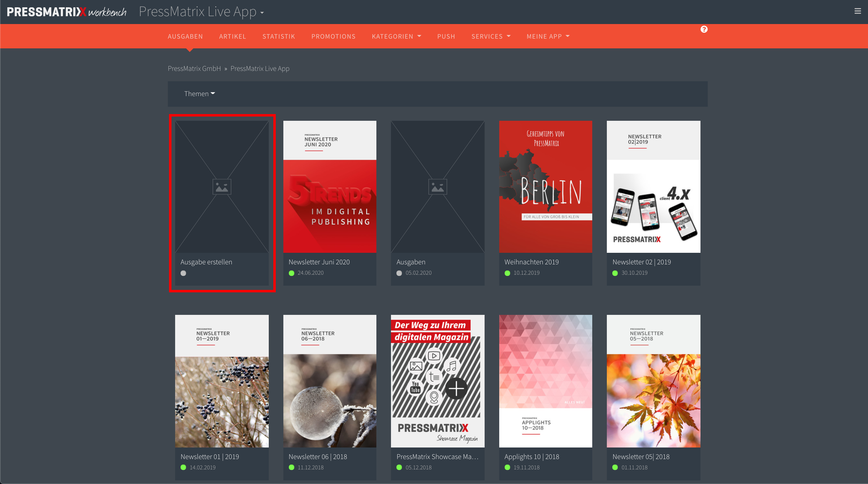Expand the Themen filter dropdown

199,94
